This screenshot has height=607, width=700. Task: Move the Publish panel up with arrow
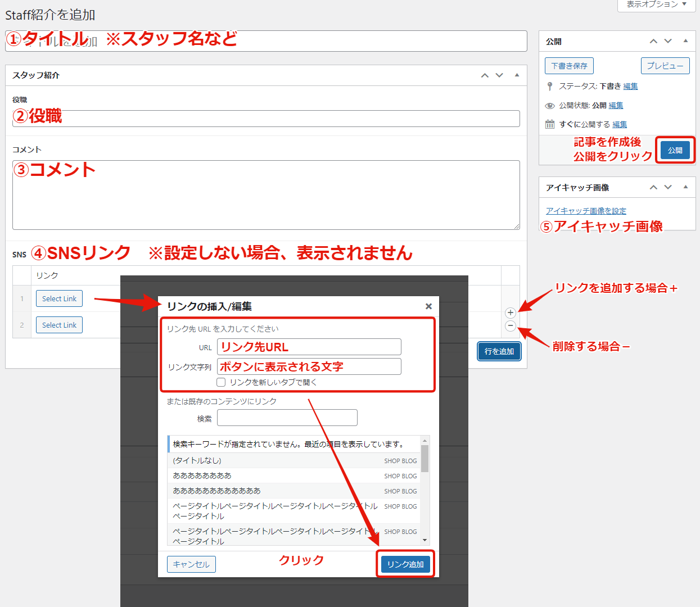[653, 41]
